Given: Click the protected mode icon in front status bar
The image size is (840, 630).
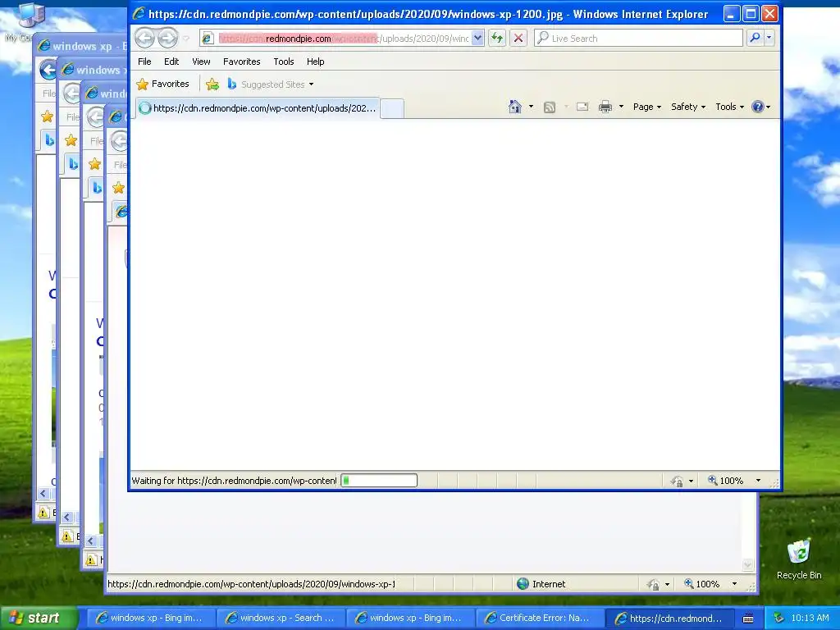Looking at the screenshot, I should (677, 481).
